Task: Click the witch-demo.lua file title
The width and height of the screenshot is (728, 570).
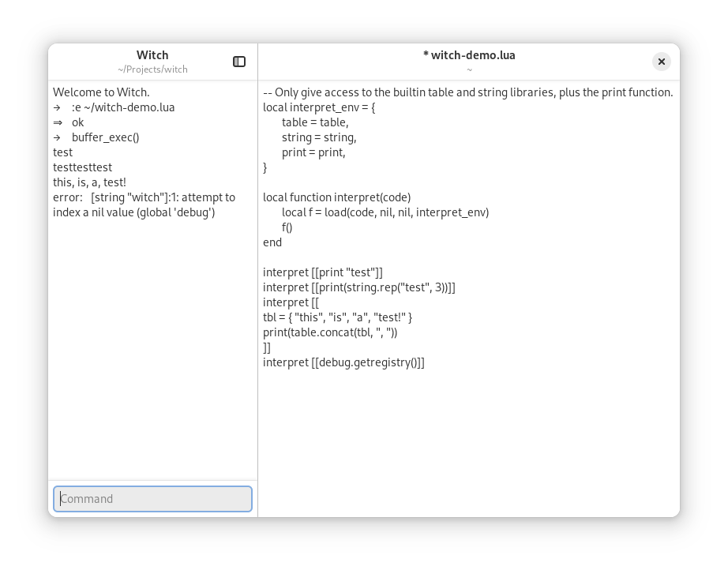Action: tap(469, 55)
